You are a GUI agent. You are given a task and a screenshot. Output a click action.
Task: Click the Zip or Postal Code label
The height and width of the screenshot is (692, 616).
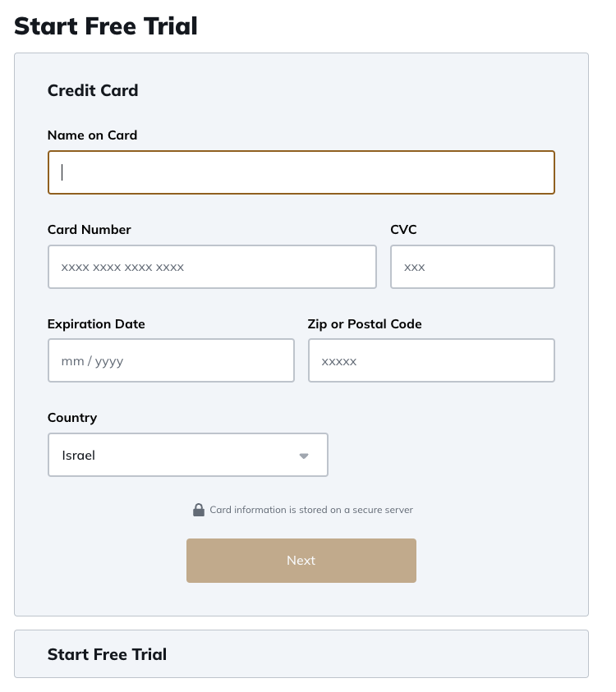[x=365, y=324]
